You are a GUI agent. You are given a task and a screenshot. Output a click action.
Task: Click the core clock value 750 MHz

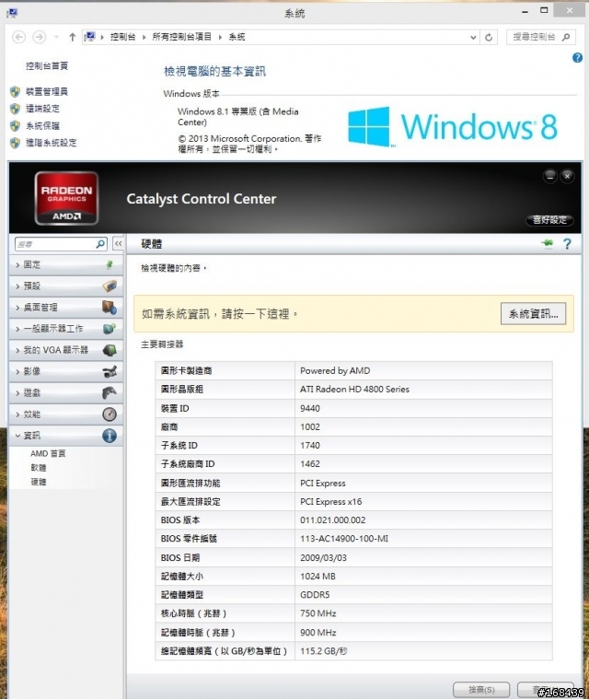click(318, 613)
